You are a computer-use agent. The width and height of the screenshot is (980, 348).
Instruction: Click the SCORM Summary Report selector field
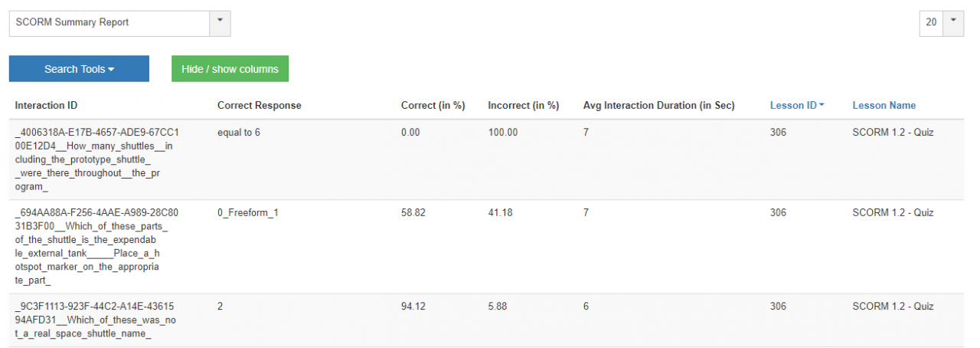pyautogui.click(x=109, y=23)
